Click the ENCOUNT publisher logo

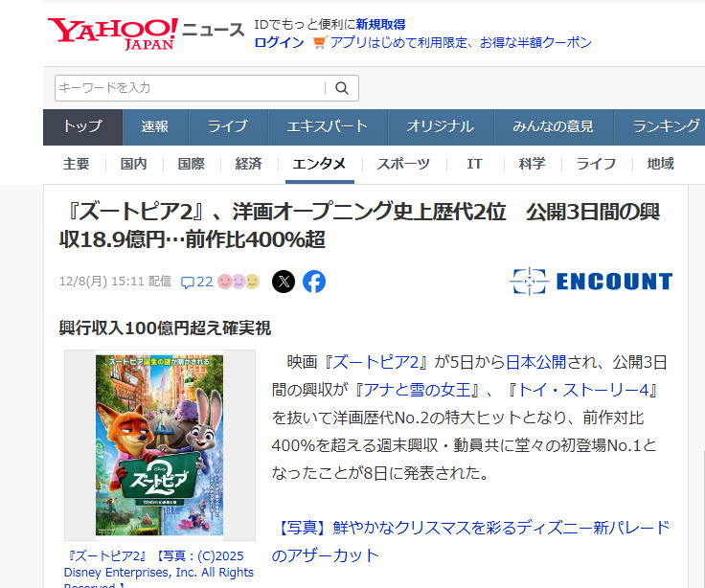[591, 282]
